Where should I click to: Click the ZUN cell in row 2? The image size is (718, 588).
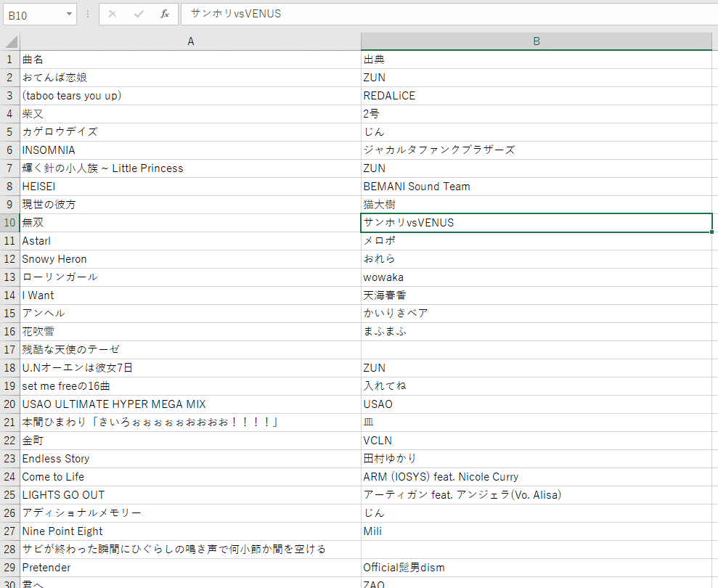coord(537,78)
